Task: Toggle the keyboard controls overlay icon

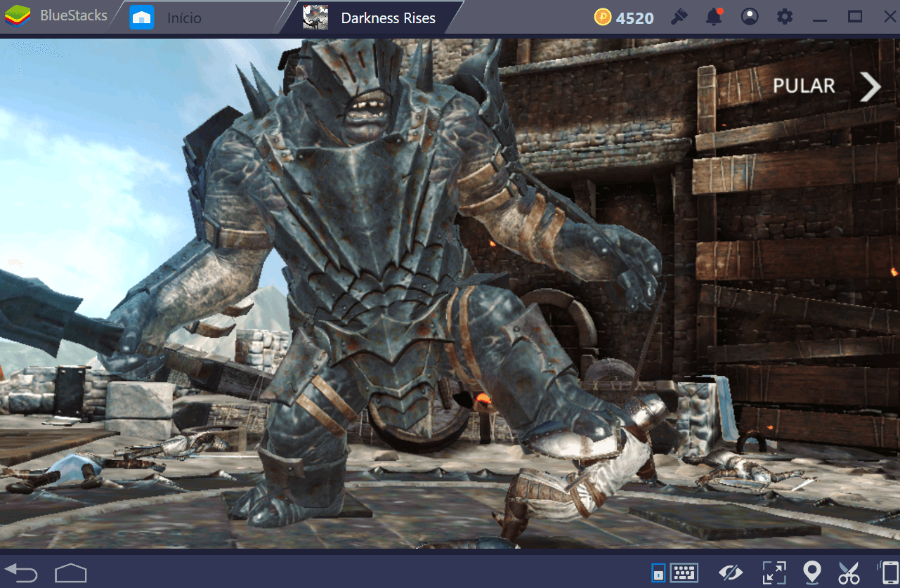Action: click(658, 573)
